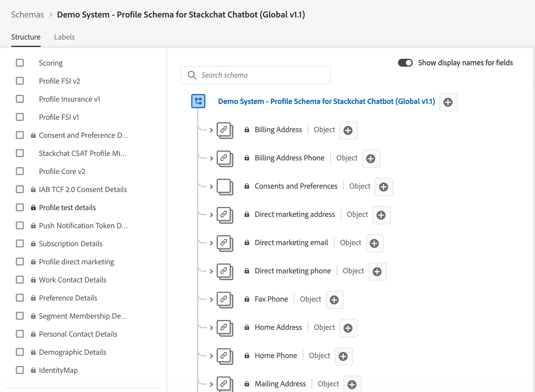Click plus icon next to Mailing Address
Image resolution: width=535 pixels, height=392 pixels.
point(352,384)
